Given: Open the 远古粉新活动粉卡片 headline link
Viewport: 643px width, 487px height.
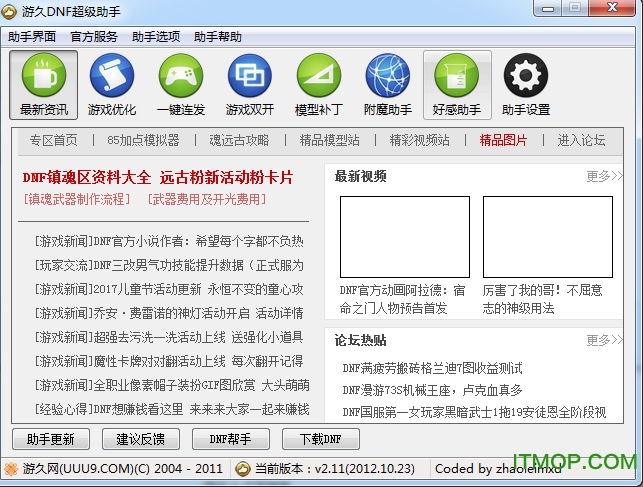Looking at the screenshot, I should coord(226,178).
